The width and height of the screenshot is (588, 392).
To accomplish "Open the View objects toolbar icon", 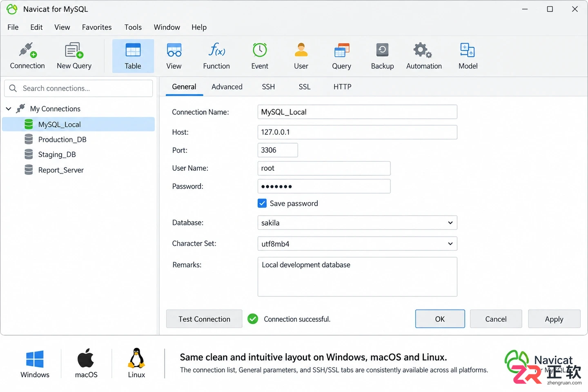I will [174, 56].
